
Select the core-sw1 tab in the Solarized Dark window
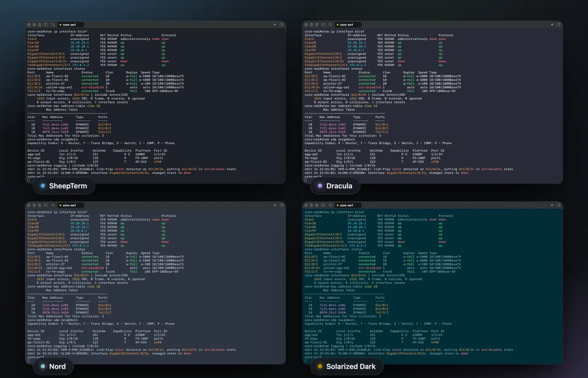348,205
